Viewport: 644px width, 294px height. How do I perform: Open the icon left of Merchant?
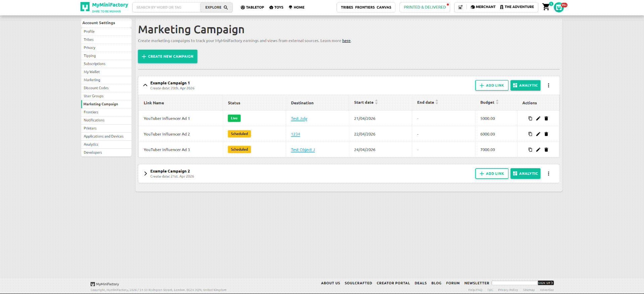(x=461, y=7)
